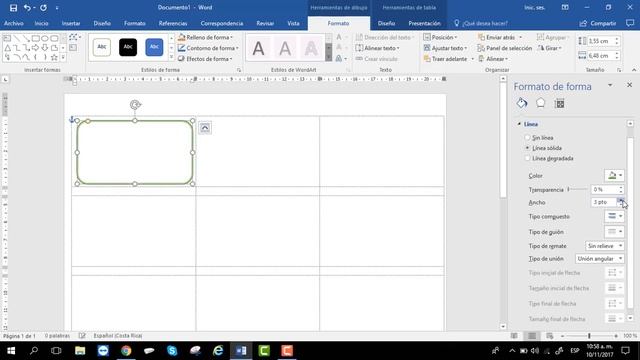
Task: Click the Layout Options button beside the shape
Action: tap(205, 128)
